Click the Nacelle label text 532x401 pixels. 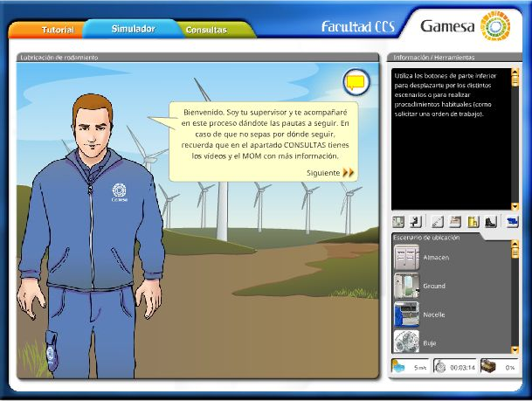[x=434, y=315]
